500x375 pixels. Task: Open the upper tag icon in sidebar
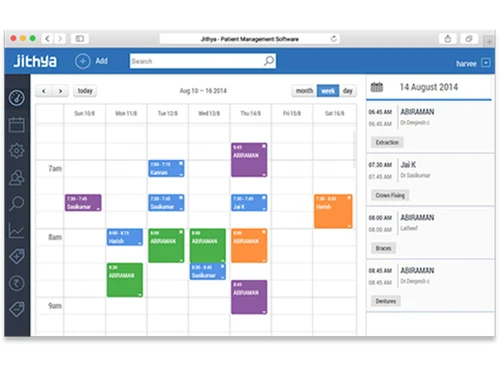click(17, 256)
